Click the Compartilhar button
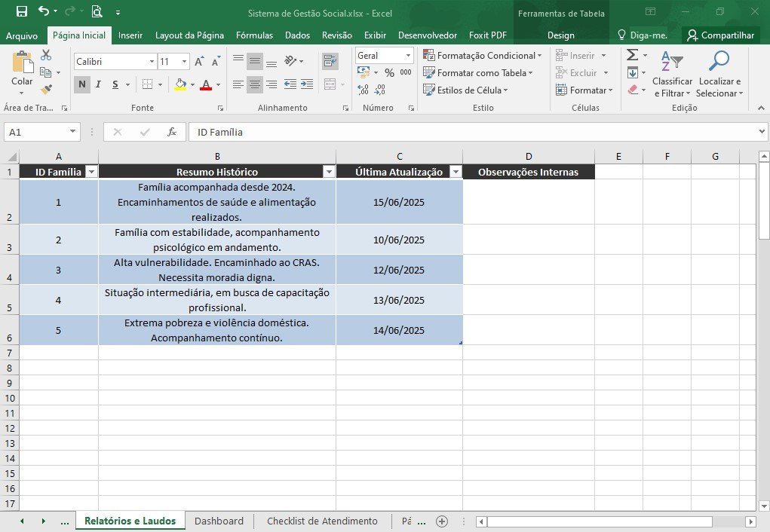 tap(720, 35)
